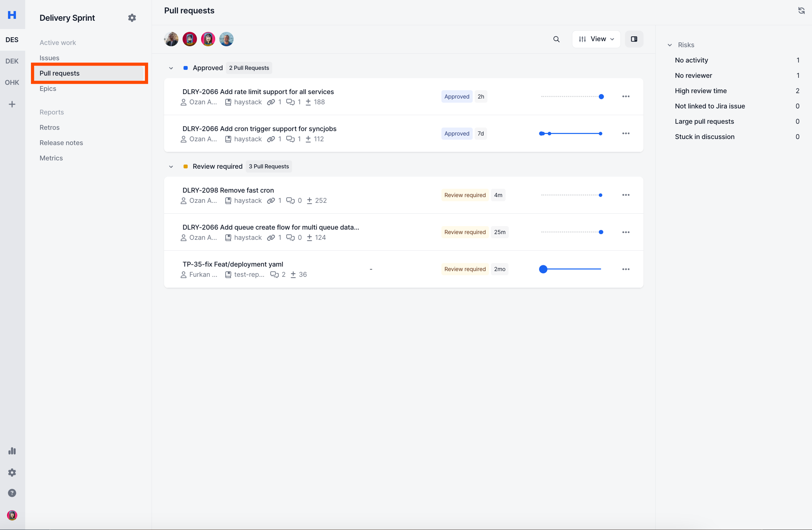Click the search magnifier icon
Image resolution: width=812 pixels, height=530 pixels.
[x=556, y=39]
